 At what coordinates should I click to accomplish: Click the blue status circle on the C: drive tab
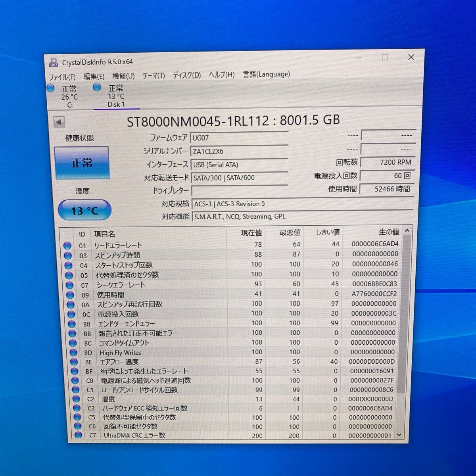pos(51,88)
